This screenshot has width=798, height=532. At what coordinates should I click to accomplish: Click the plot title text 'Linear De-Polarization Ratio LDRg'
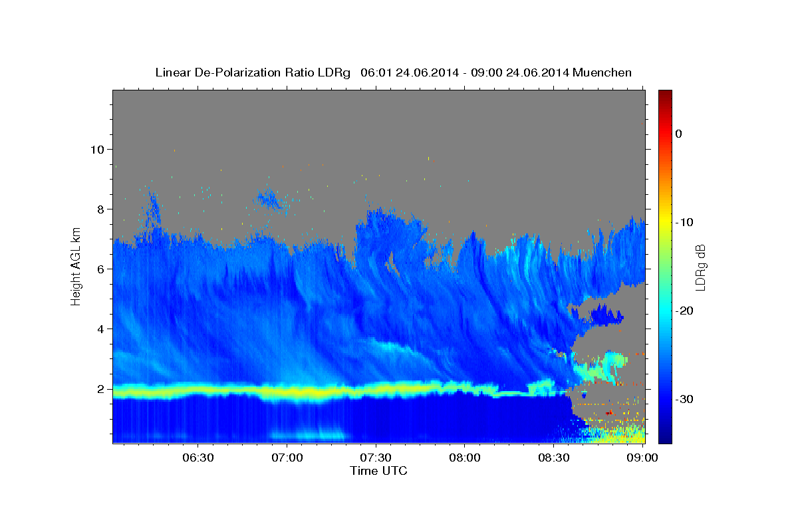click(x=252, y=72)
